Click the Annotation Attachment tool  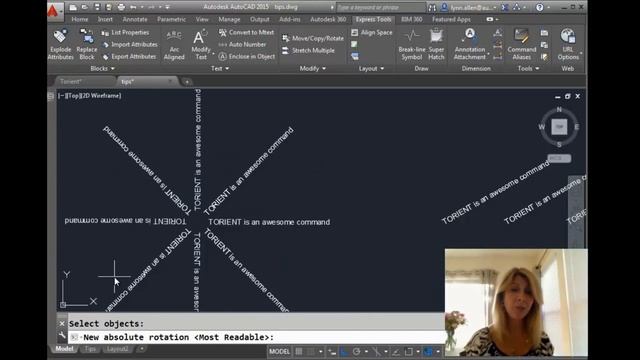470,45
